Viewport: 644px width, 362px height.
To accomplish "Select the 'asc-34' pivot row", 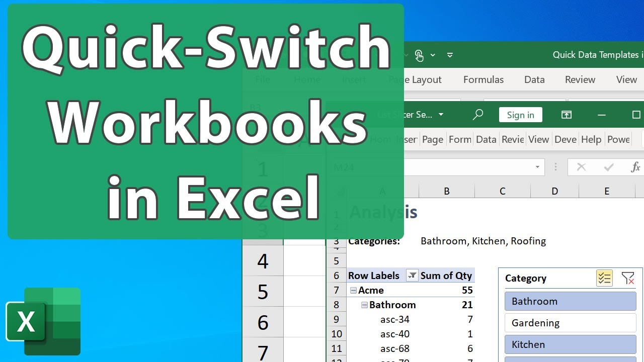I will click(x=395, y=319).
